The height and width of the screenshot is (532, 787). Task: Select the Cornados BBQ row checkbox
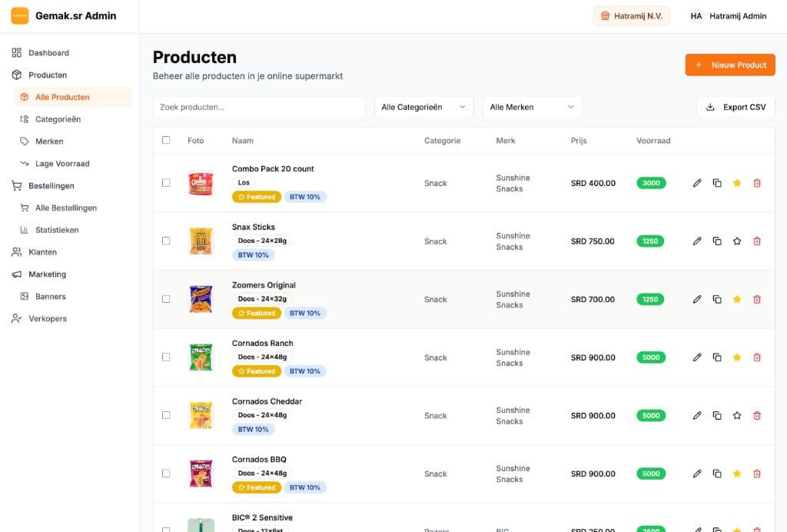(x=166, y=474)
